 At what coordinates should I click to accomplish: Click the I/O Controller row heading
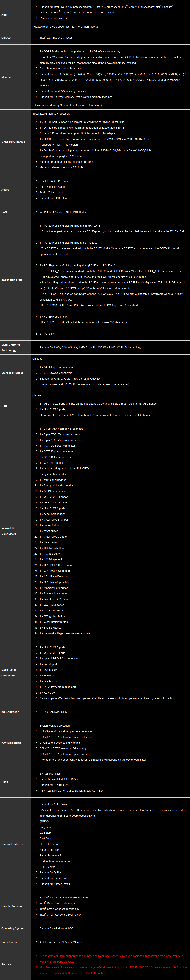(10, 712)
